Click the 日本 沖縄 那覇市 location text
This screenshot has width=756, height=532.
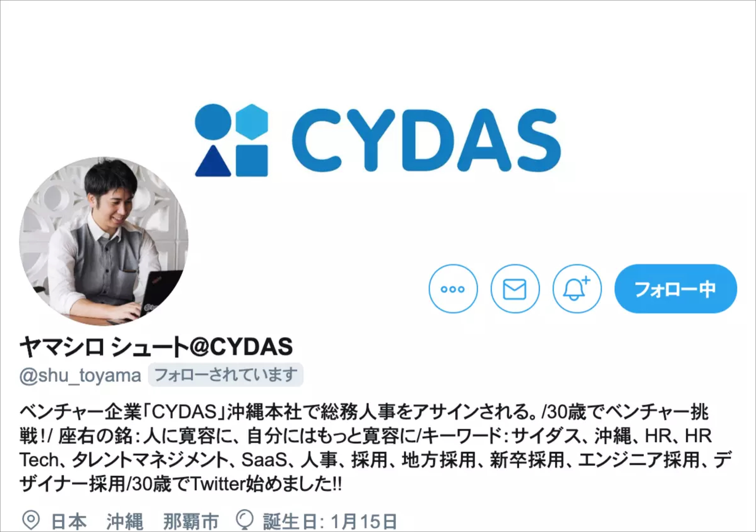pyautogui.click(x=135, y=521)
